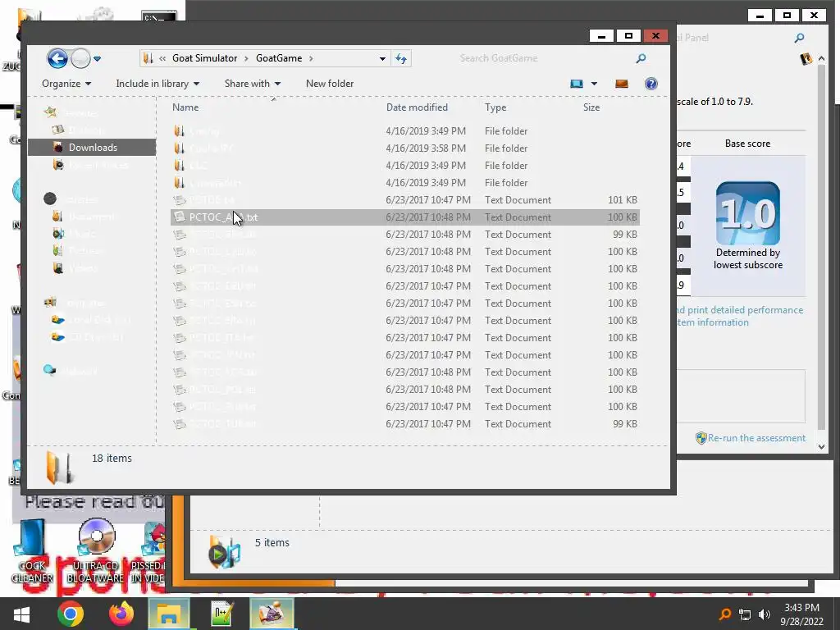Image resolution: width=840 pixels, height=630 pixels.
Task: Select the 99 KB file dated 10:47 PM
Action: (x=405, y=424)
